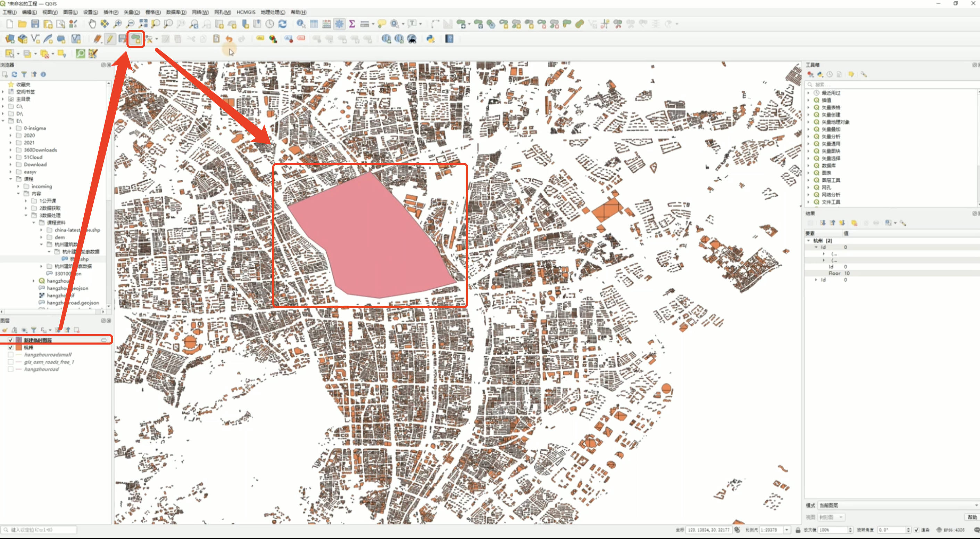Enable the gis_osm_roads_free_1 layer checkbox
This screenshot has height=539, width=980.
[x=11, y=362]
